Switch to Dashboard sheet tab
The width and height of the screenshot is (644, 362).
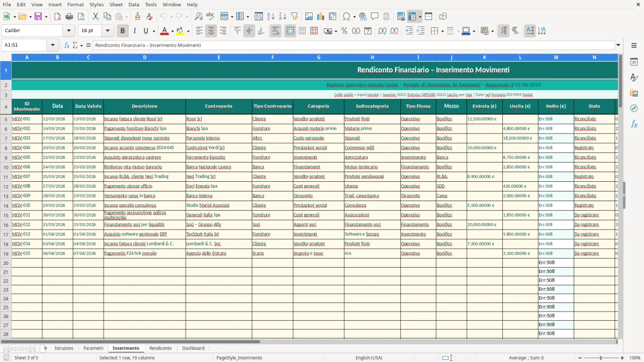coord(193,349)
